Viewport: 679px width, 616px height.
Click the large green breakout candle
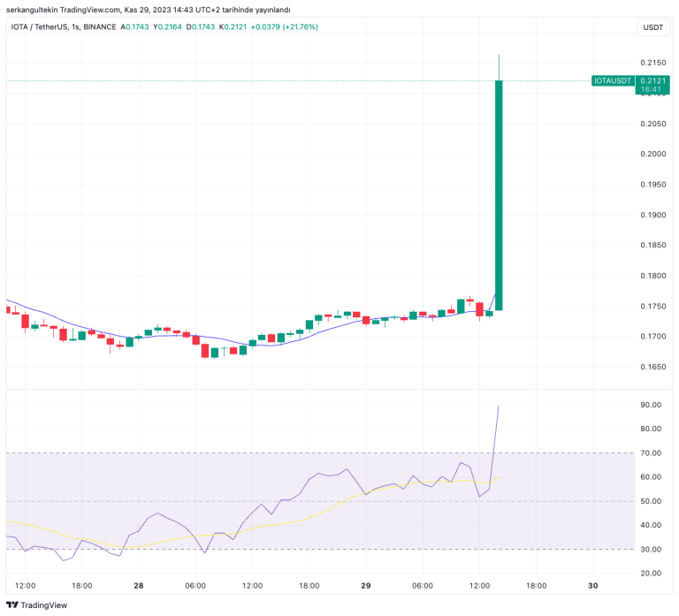click(499, 194)
